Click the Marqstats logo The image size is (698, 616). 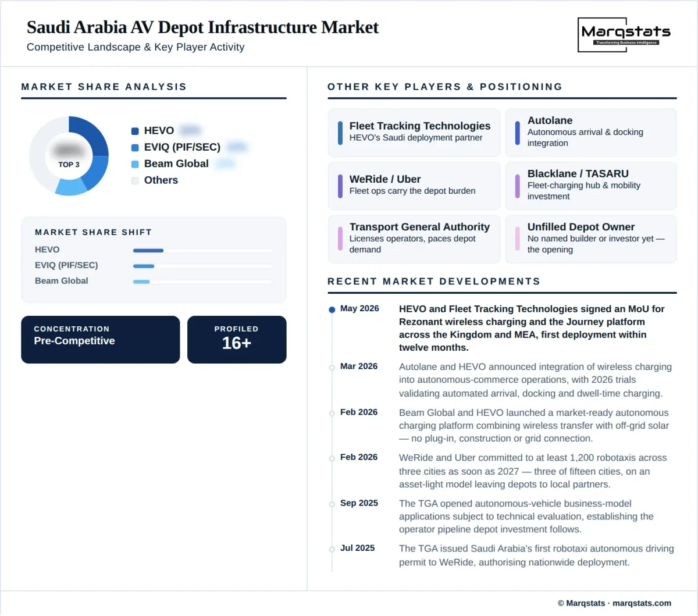coord(624,35)
